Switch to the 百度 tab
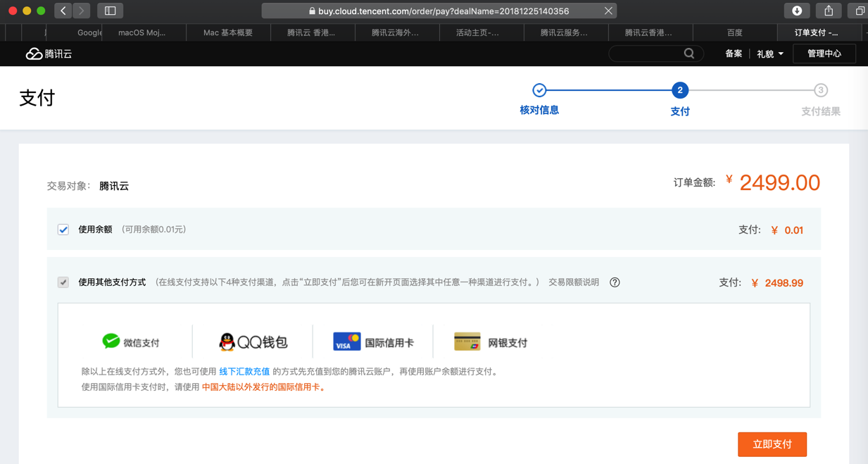Screen dimensions: 868x464 click(734, 32)
